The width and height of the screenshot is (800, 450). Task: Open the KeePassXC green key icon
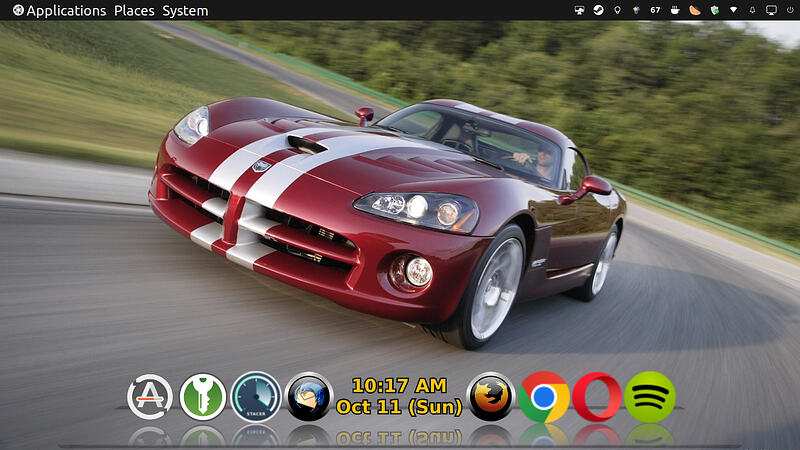coord(203,396)
